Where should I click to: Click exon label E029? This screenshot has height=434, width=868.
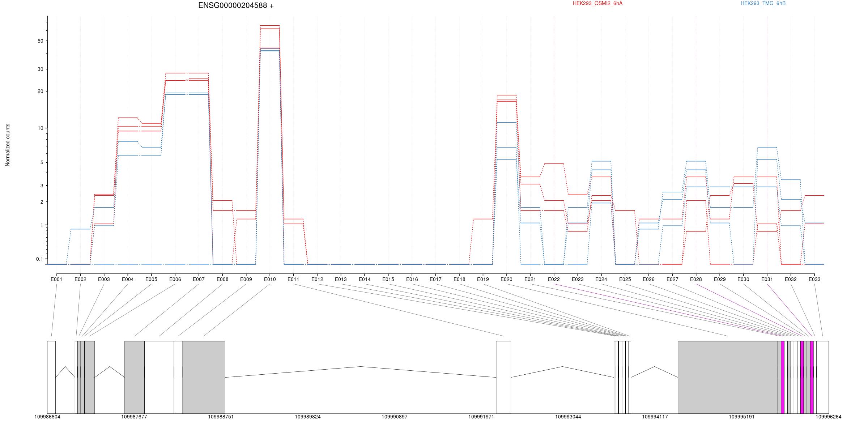click(720, 279)
